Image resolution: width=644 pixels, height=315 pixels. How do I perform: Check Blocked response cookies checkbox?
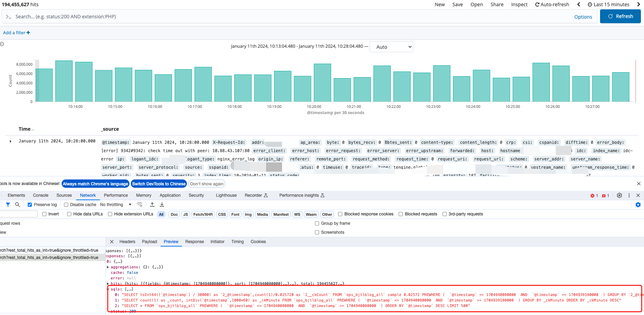(x=340, y=214)
